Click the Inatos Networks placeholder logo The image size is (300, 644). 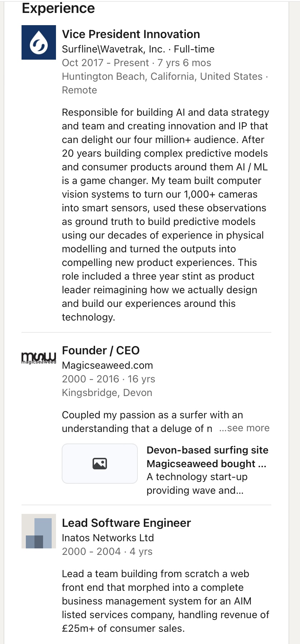pos(39,531)
